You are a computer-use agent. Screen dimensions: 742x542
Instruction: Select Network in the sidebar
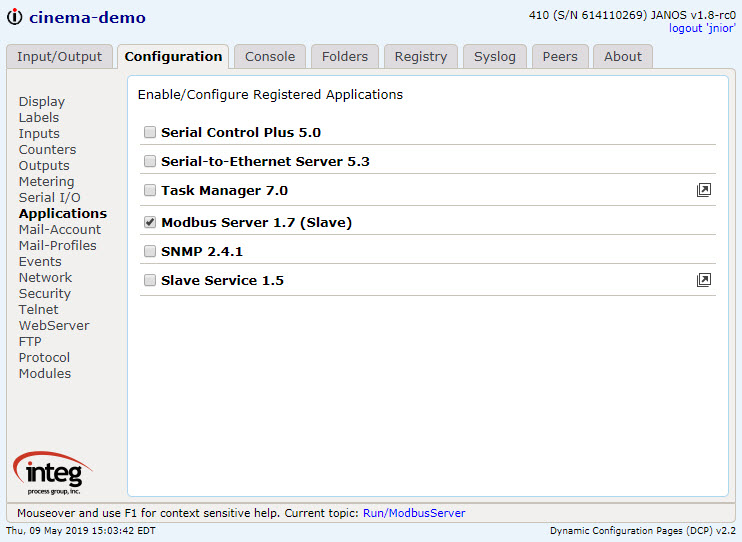[45, 277]
